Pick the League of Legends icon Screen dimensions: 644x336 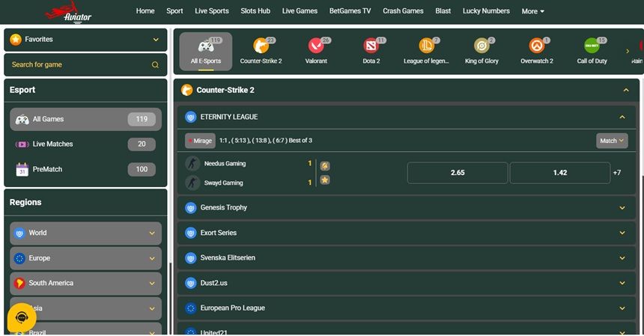pos(426,46)
